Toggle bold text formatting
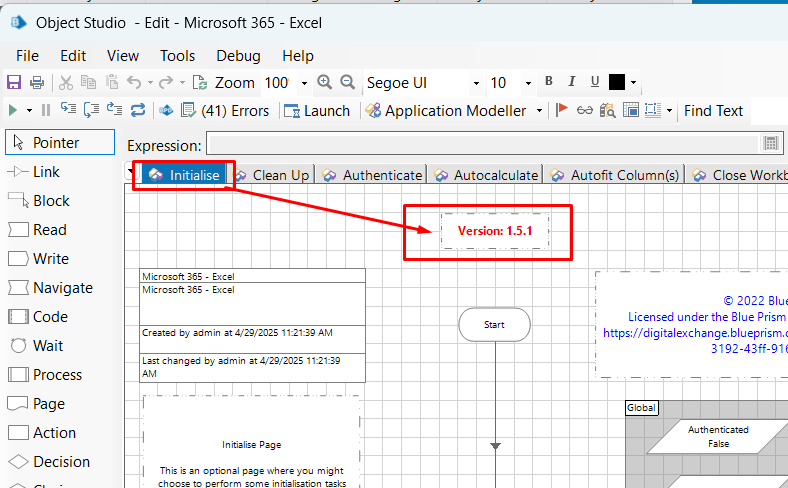The width and height of the screenshot is (788, 488). click(548, 82)
